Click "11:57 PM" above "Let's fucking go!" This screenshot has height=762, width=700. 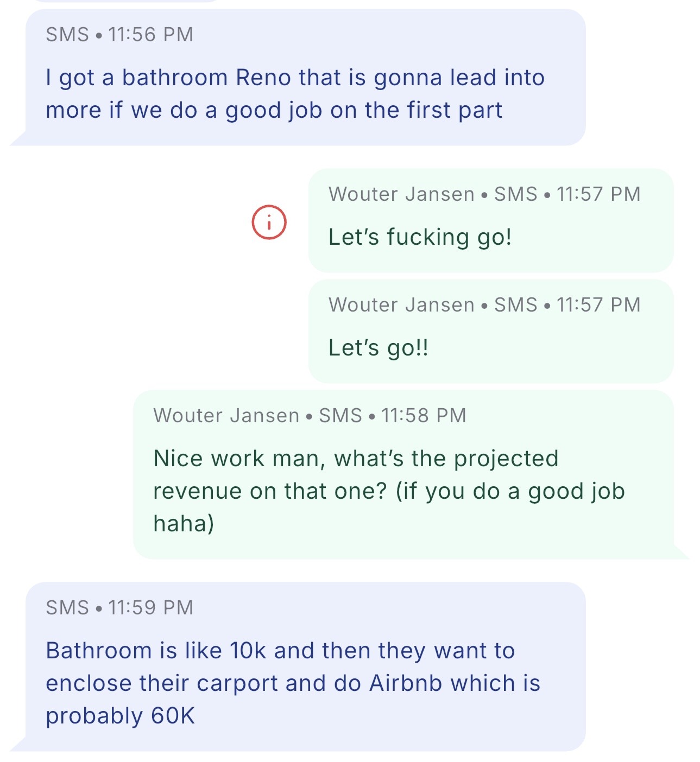tap(598, 194)
